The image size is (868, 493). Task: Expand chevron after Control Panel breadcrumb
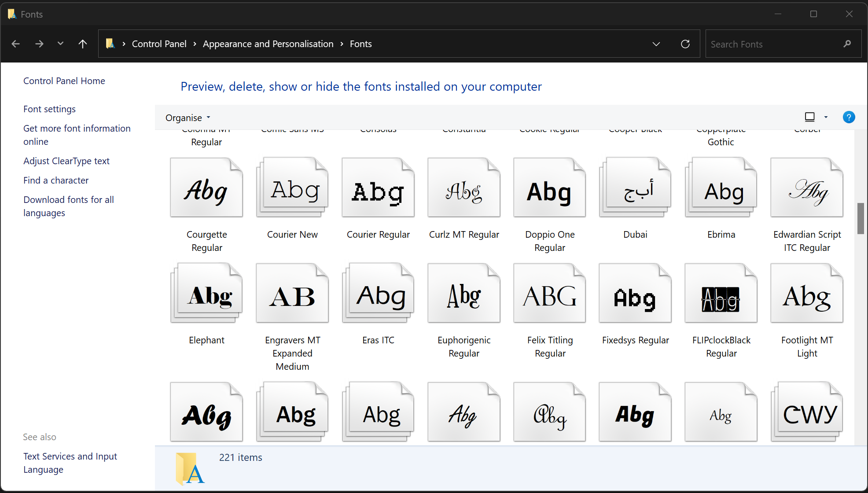[195, 44]
